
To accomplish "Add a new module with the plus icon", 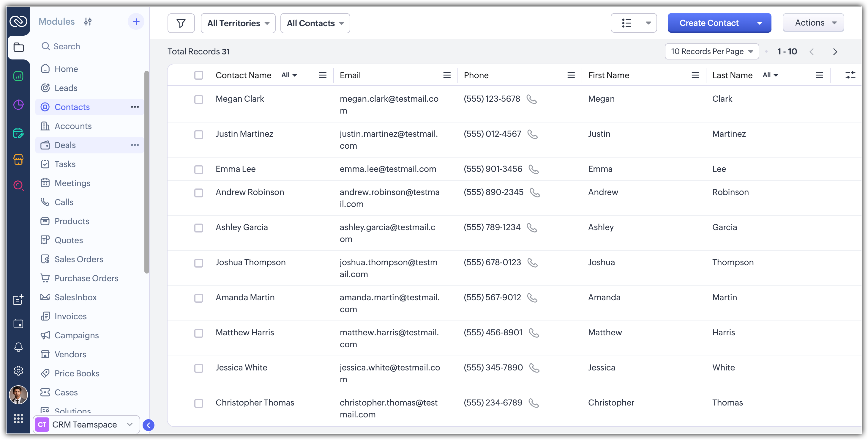I will (x=136, y=22).
